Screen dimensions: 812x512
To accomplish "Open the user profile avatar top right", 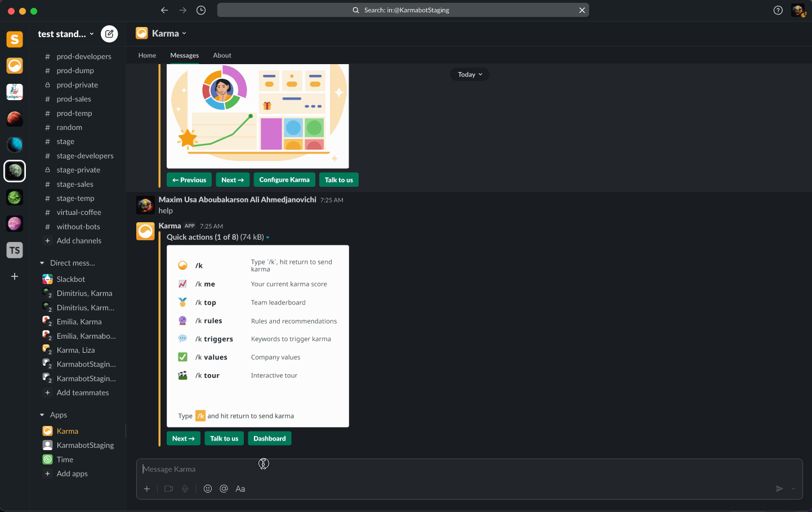I will point(798,10).
